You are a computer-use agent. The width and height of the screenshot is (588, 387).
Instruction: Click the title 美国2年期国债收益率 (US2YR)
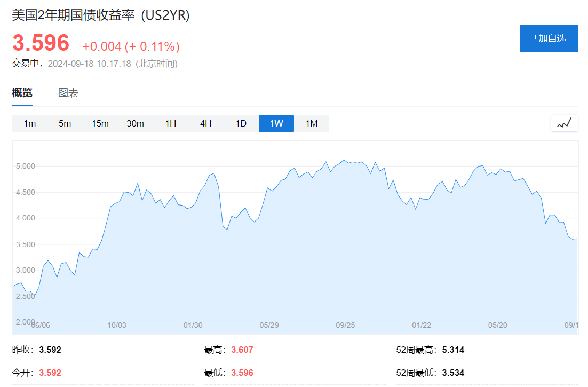pos(101,15)
